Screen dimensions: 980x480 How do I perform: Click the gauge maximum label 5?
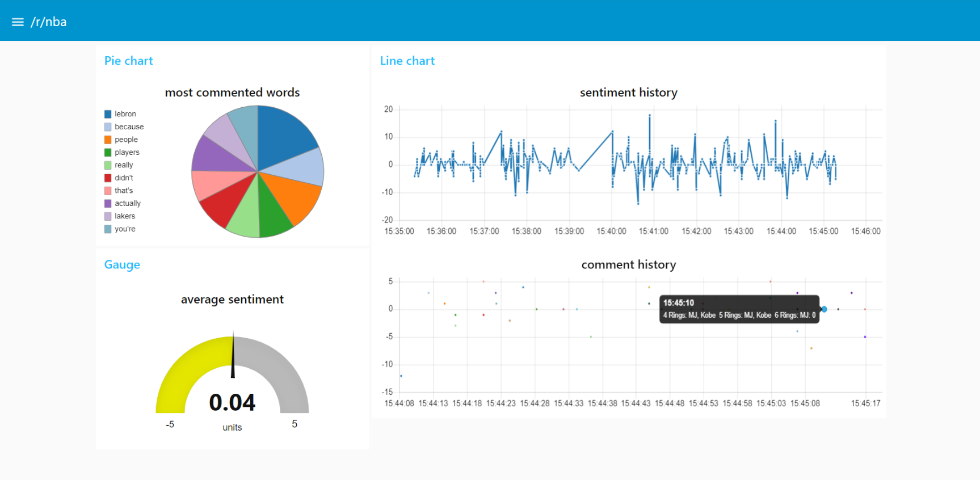(295, 424)
